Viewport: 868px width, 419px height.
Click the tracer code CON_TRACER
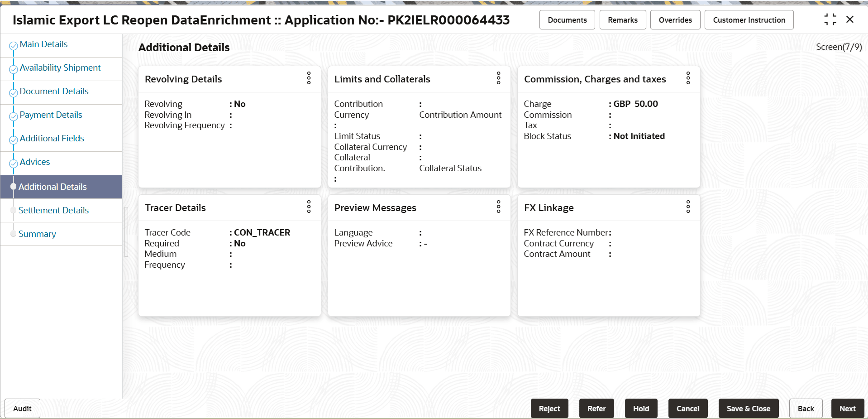tap(262, 232)
